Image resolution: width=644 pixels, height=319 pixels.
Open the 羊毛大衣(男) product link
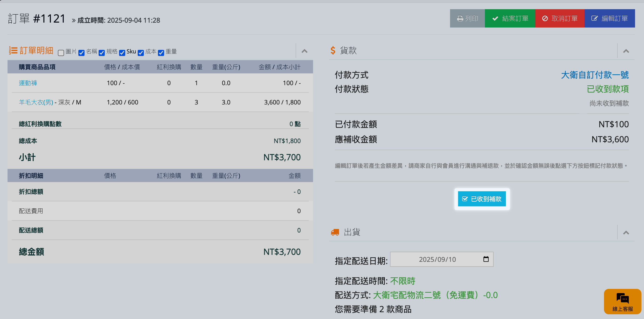pos(36,102)
